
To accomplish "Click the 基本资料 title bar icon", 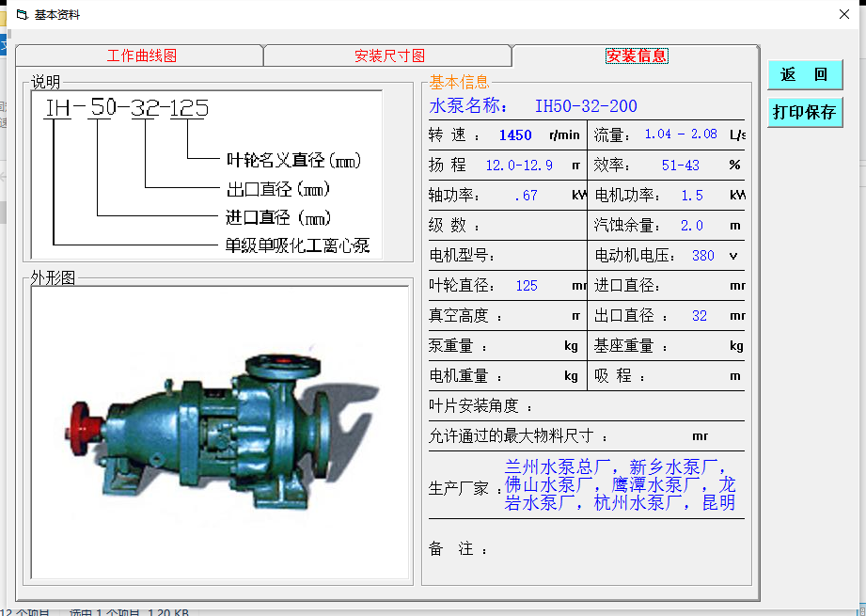I will pos(22,15).
